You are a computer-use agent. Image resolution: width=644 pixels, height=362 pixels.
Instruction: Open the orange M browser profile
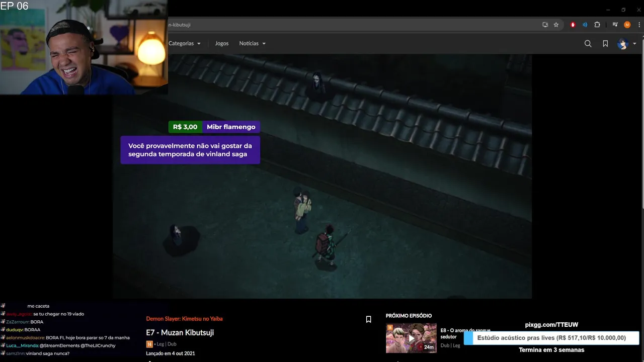(x=627, y=25)
